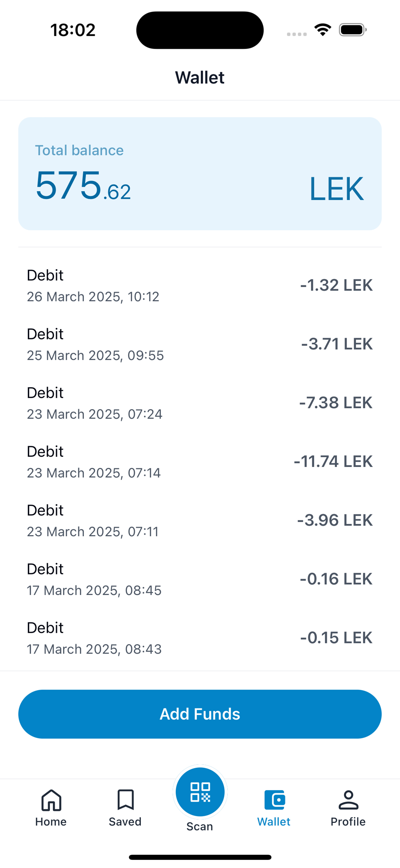Screen dimensions: 400x868
Task: Tap the Wi-Fi status icon
Action: (x=323, y=30)
